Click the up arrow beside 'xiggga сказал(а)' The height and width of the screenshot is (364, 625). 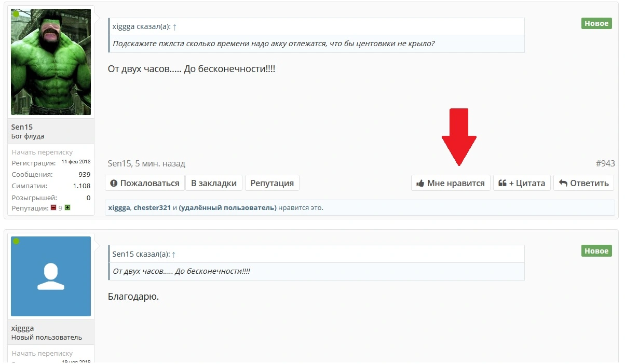point(174,26)
